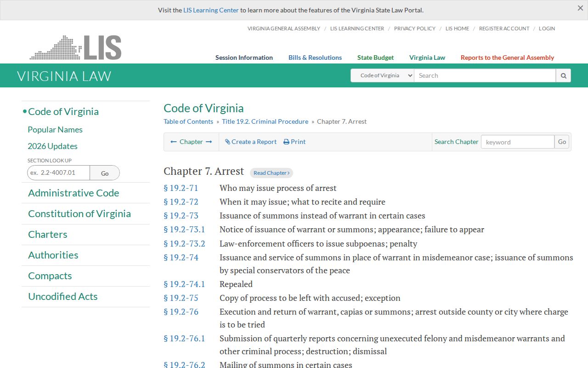
Task: Open Charters in sidebar
Action: [x=48, y=235]
